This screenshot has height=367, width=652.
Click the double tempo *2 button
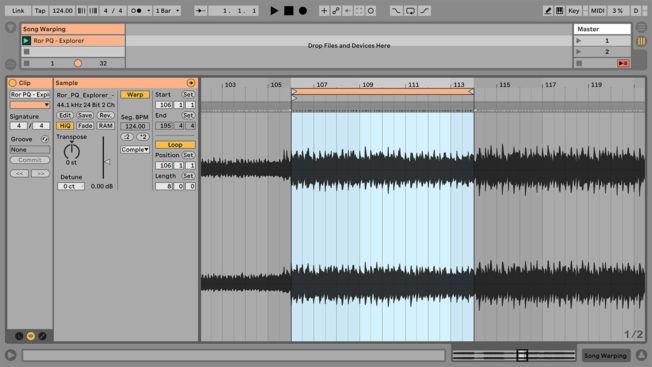143,137
